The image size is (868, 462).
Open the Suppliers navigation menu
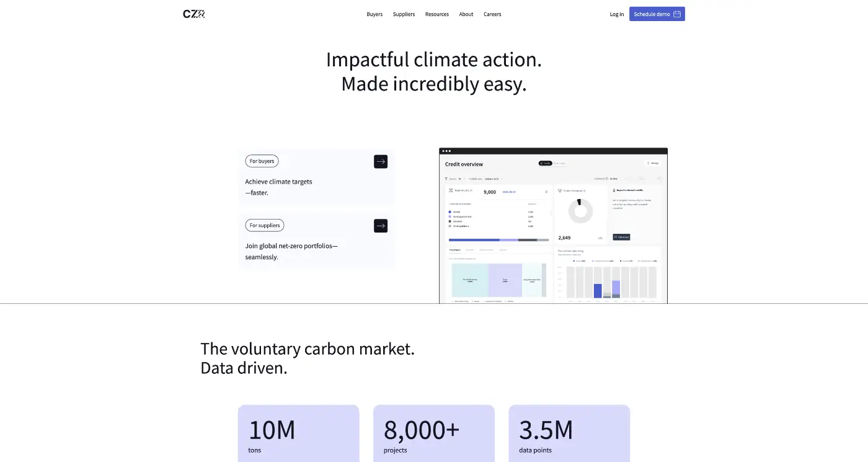tap(404, 14)
